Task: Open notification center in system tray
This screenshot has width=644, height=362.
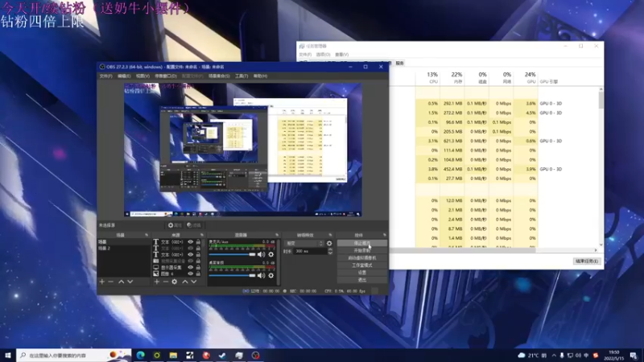Action: [x=634, y=355]
